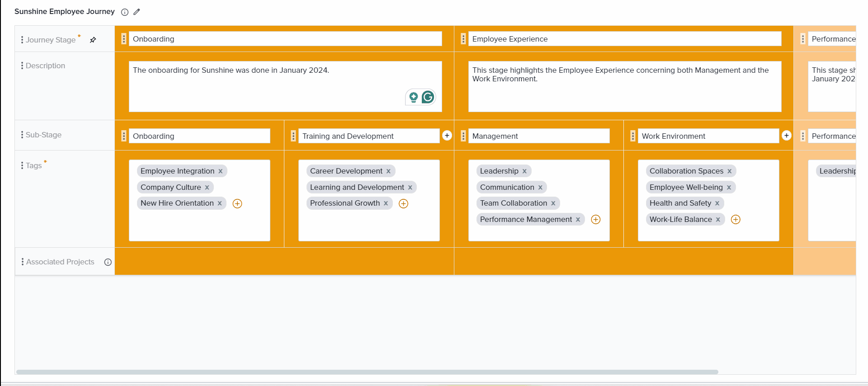Click info icon next to Sunshine Employee Journey
The height and width of the screenshot is (386, 868).
click(125, 12)
